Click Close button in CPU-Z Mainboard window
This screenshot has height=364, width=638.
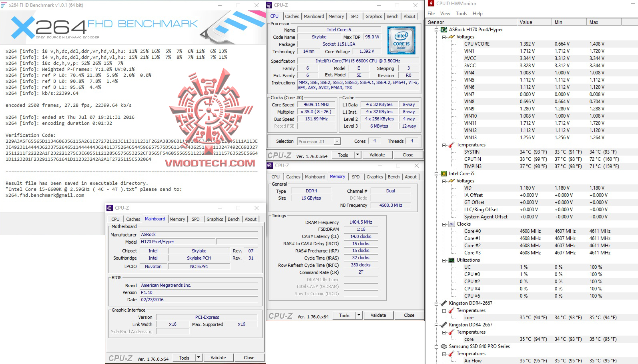249,358
